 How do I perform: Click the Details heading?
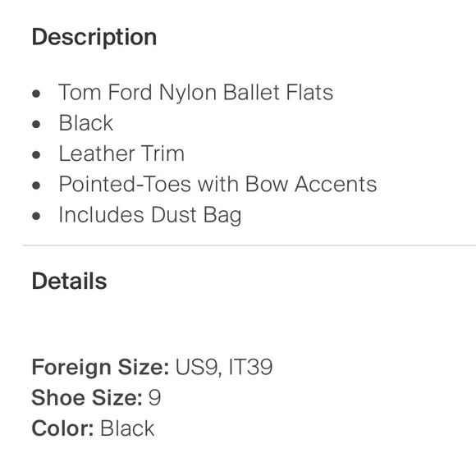pyautogui.click(x=69, y=281)
